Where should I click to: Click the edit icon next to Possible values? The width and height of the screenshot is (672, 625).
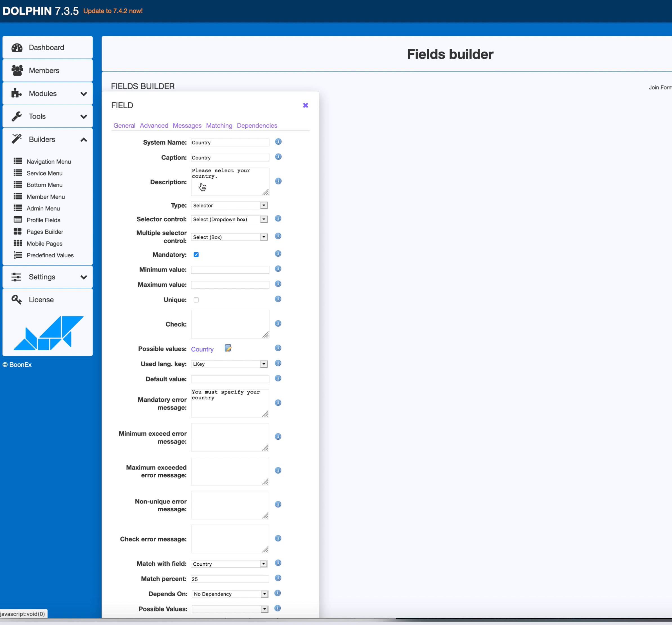point(228,348)
